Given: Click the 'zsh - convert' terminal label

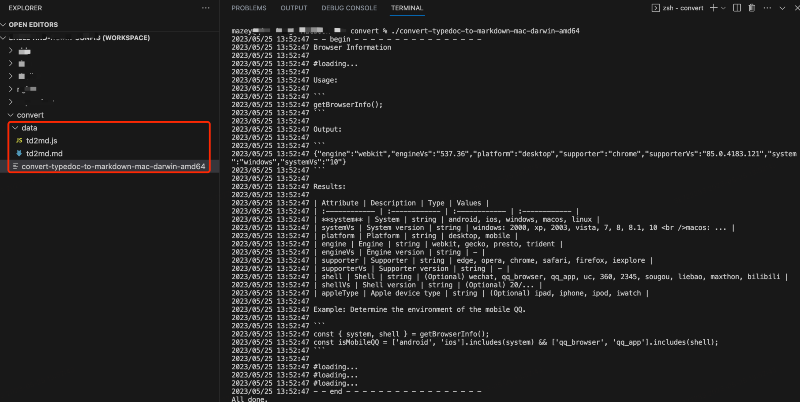Looking at the screenshot, I should coord(683,8).
